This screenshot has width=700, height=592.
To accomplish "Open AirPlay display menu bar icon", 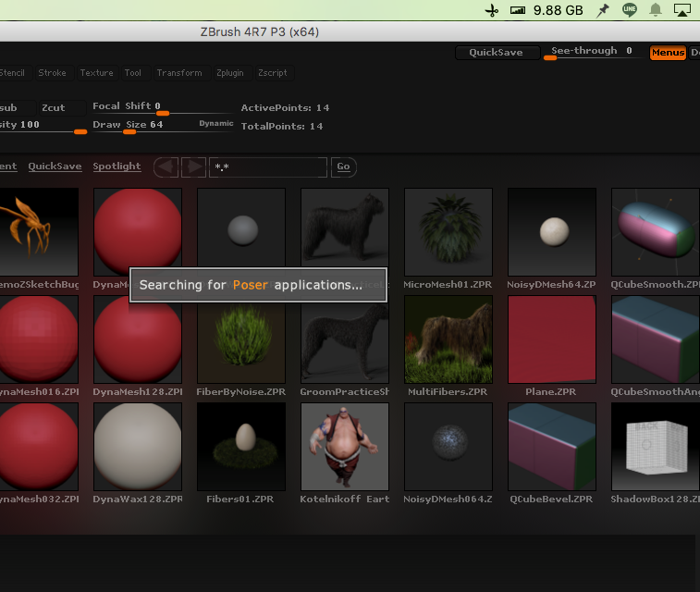I will point(682,10).
